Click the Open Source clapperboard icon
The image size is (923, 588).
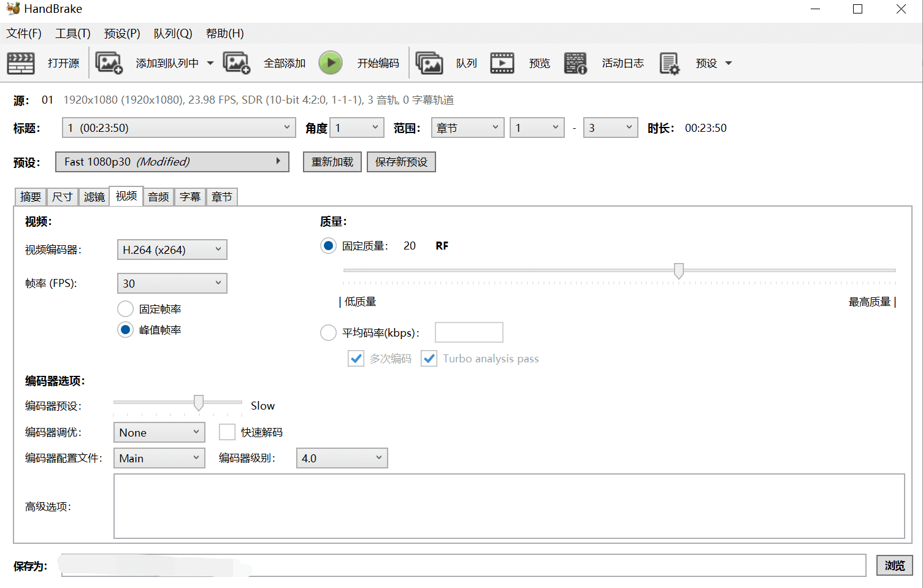(x=20, y=63)
